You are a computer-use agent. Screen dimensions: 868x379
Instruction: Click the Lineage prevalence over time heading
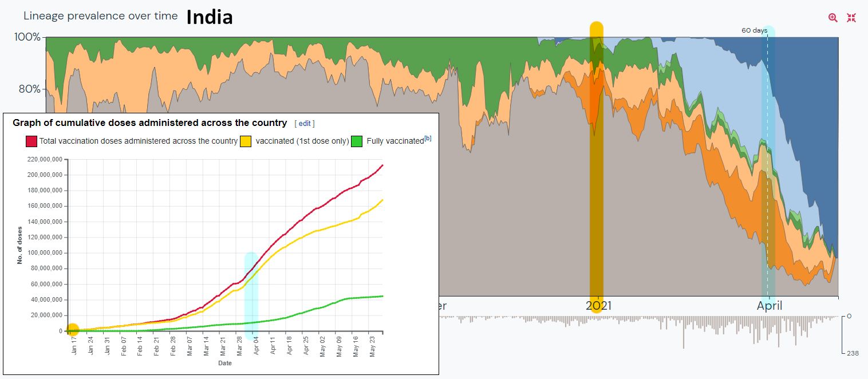pyautogui.click(x=101, y=16)
